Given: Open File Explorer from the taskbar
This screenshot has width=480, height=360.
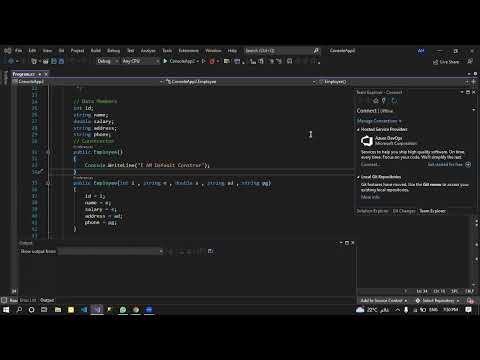Looking at the screenshot, I should pyautogui.click(x=58, y=310).
